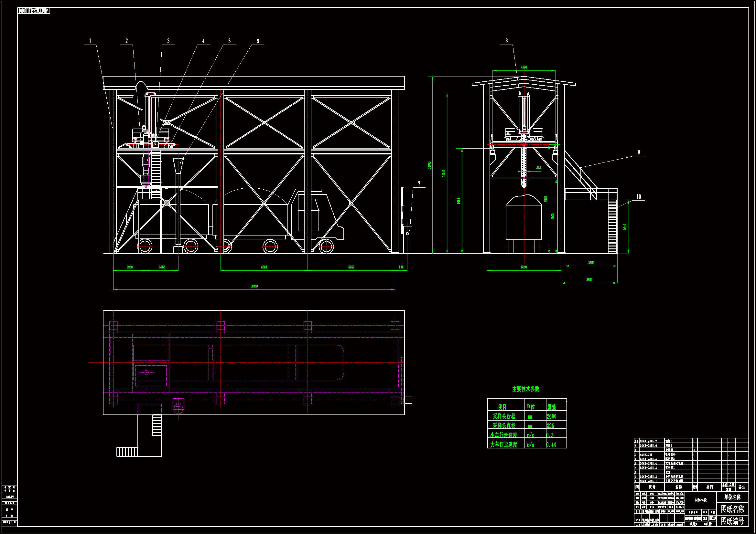Select the 采样头直径 row label

click(x=504, y=426)
